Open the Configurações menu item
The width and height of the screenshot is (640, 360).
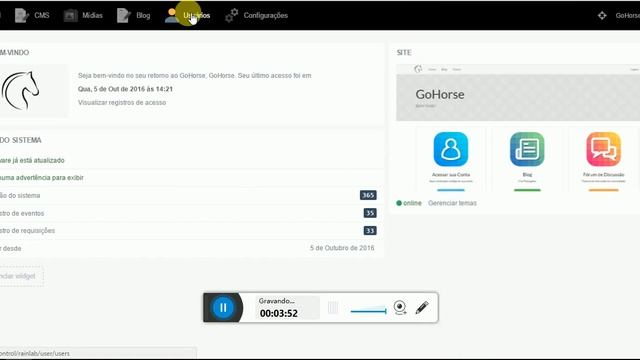[257, 16]
